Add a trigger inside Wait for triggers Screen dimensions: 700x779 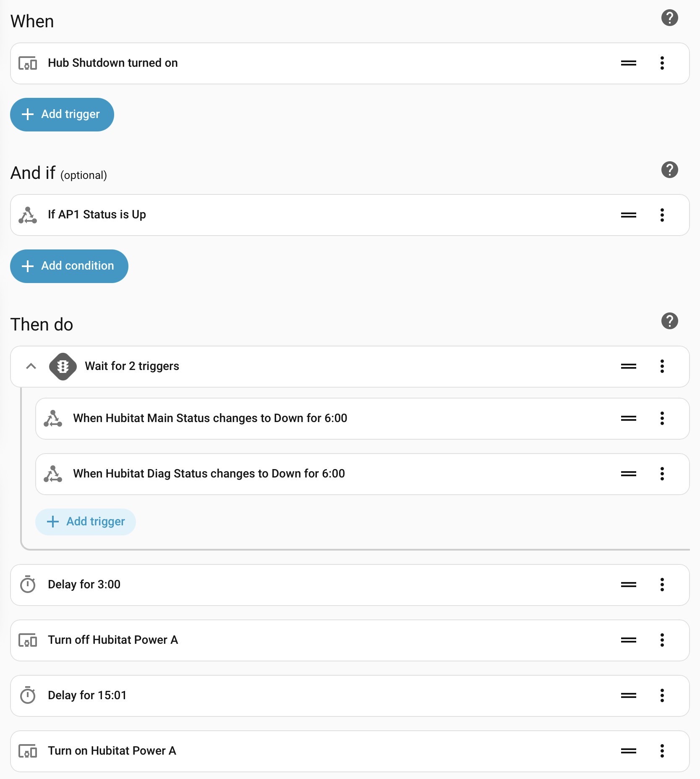tap(86, 522)
